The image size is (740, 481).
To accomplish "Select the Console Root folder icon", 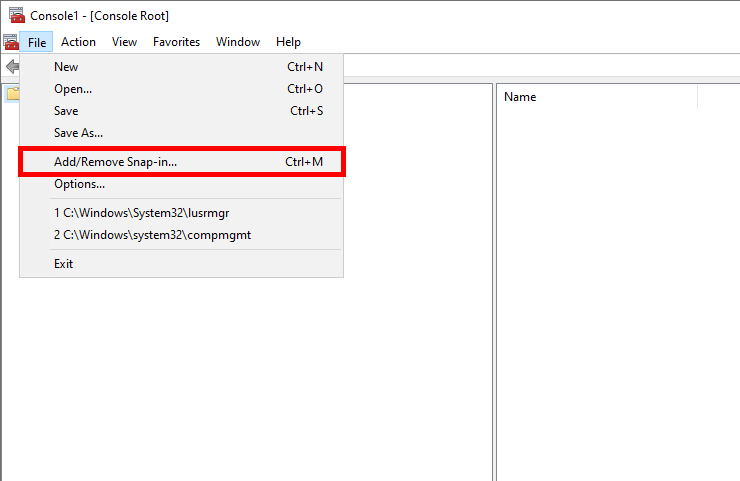I will point(11,95).
